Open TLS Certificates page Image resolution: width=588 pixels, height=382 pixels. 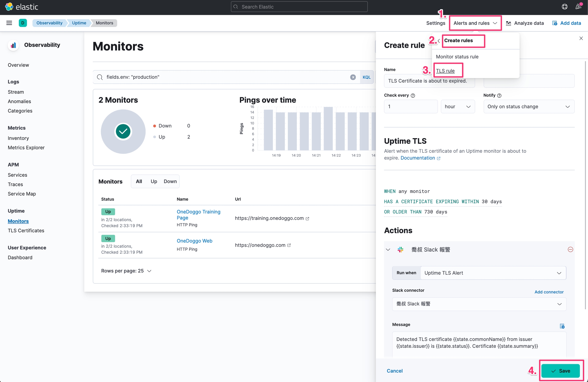tap(26, 231)
